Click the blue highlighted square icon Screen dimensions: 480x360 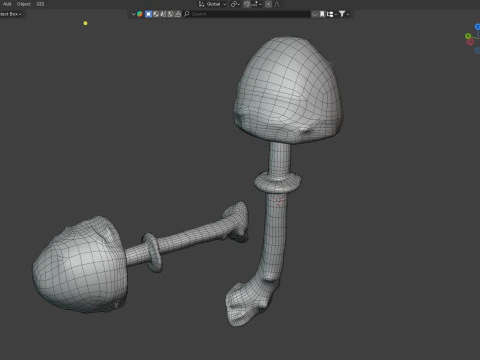pyautogui.click(x=148, y=14)
